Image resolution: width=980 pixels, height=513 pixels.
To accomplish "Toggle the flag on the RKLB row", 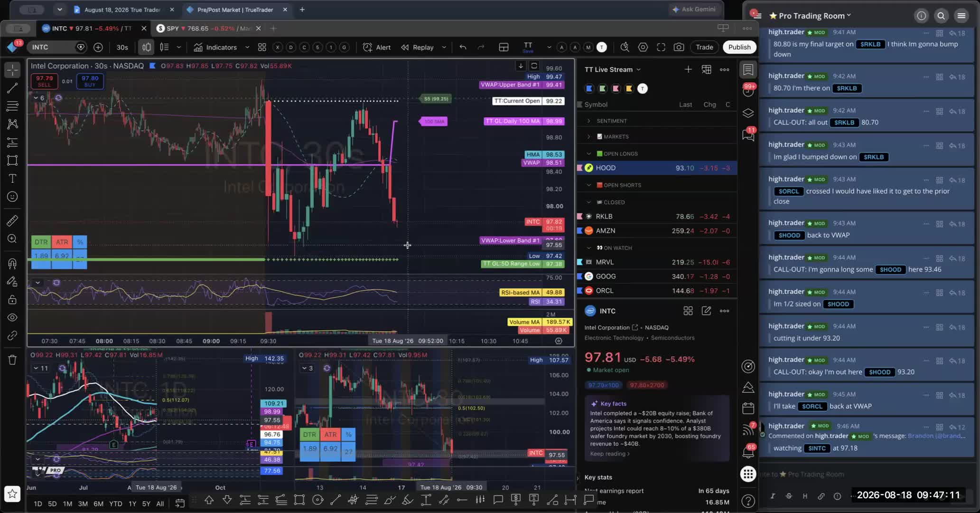I will [x=579, y=216].
